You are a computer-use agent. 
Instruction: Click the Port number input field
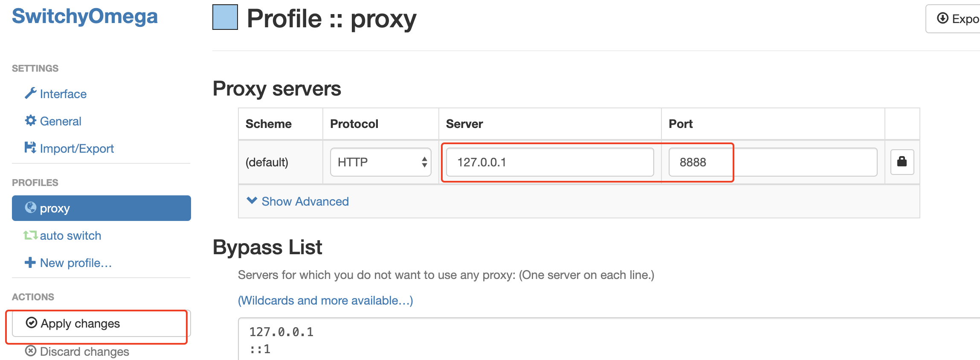pyautogui.click(x=772, y=162)
